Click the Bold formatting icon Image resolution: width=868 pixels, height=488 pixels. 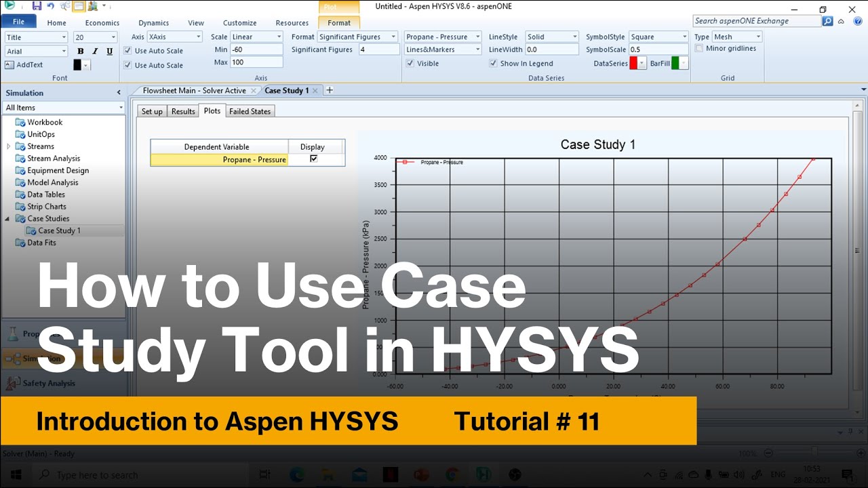(81, 52)
